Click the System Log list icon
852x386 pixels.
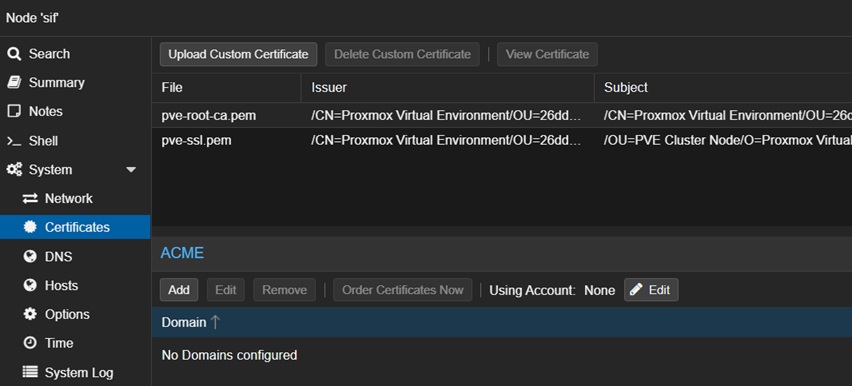(30, 372)
